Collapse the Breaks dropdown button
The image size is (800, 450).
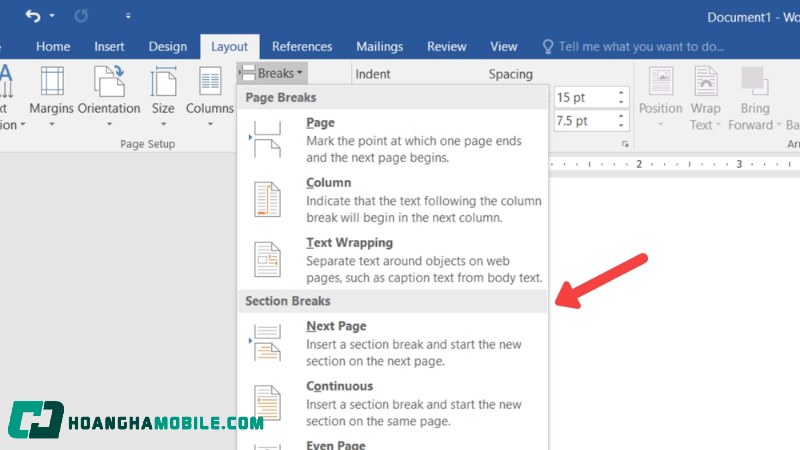point(271,73)
